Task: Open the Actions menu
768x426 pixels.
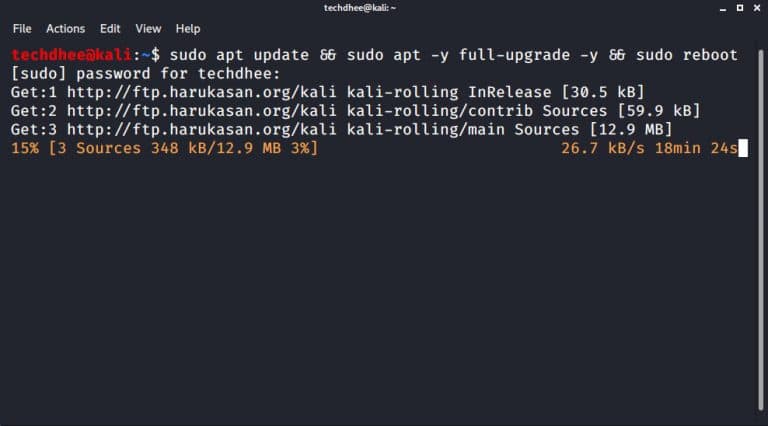Action: pos(65,29)
